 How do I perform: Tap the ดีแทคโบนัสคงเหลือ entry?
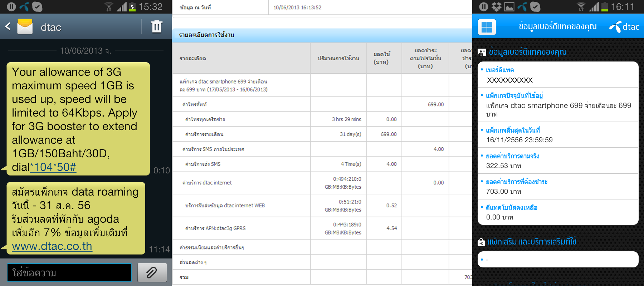tap(558, 212)
